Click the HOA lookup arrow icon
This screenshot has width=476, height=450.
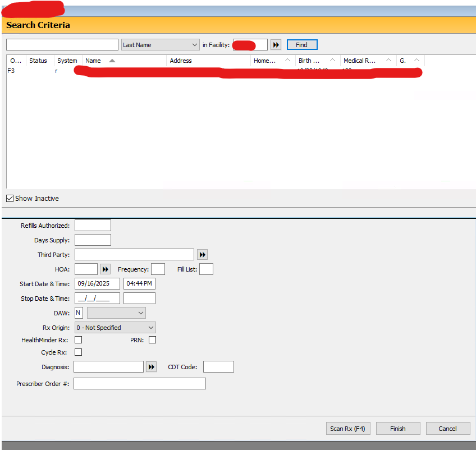click(105, 269)
